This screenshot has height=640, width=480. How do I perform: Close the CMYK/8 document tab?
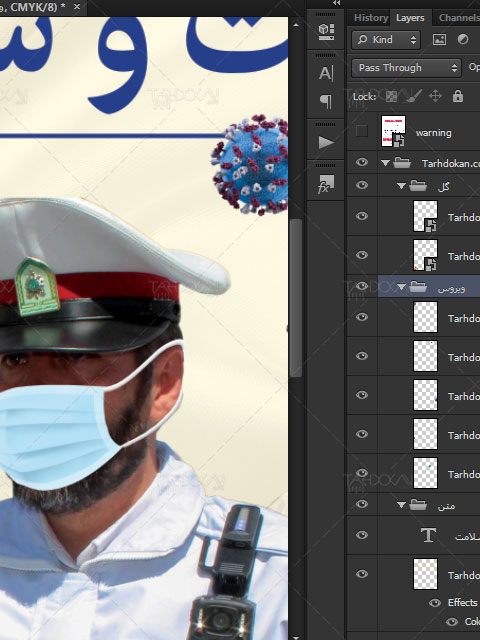(77, 7)
